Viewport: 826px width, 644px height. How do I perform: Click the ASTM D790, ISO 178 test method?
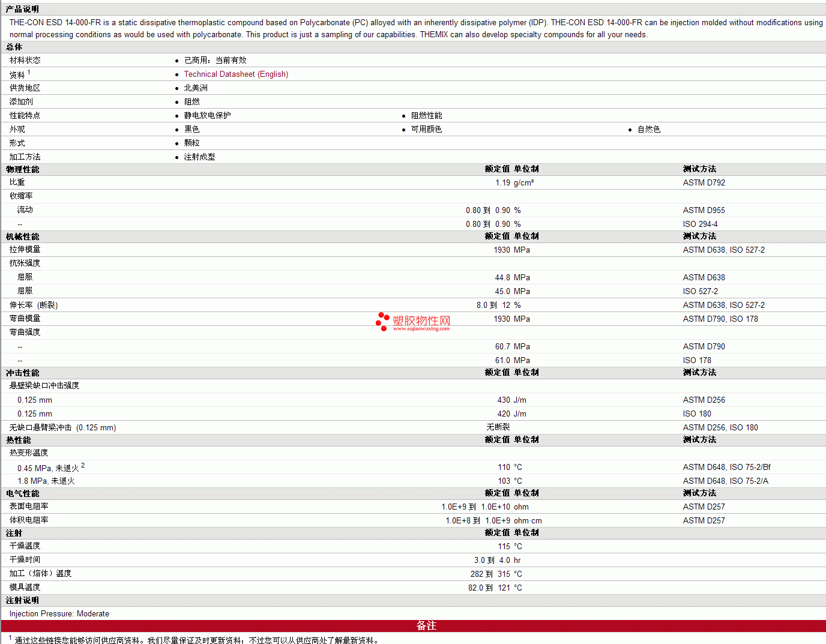[720, 319]
